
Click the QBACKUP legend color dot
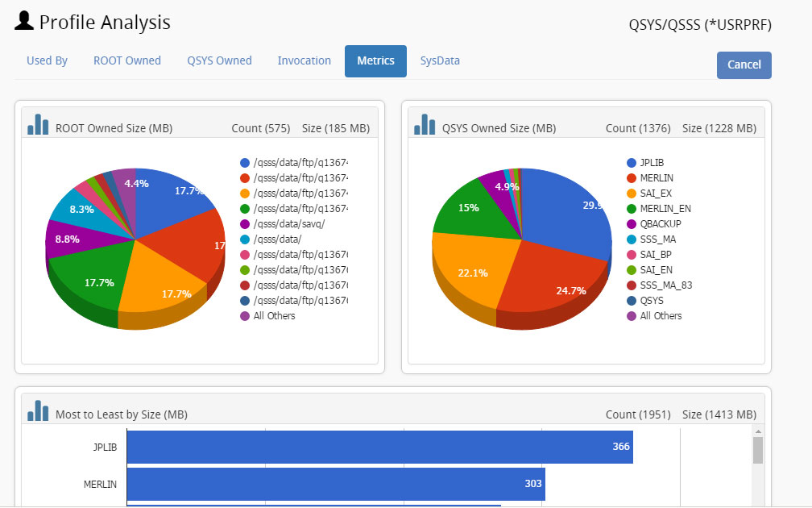point(632,224)
